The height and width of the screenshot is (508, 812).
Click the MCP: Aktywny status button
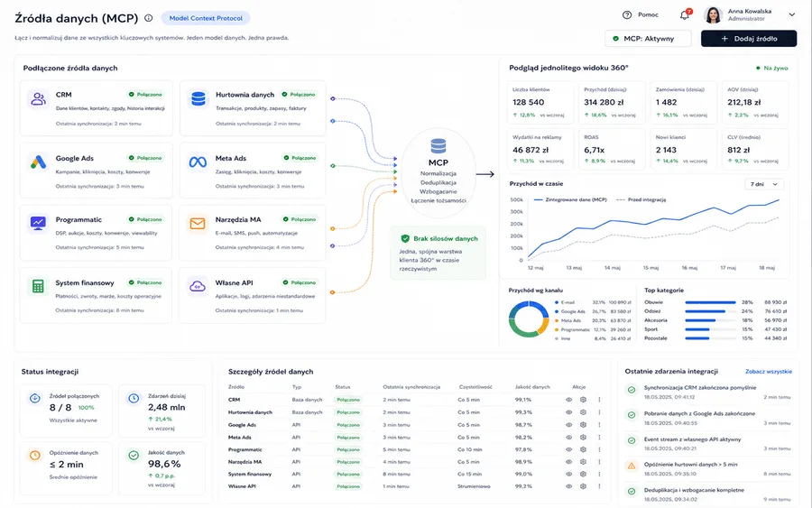pyautogui.click(x=648, y=38)
